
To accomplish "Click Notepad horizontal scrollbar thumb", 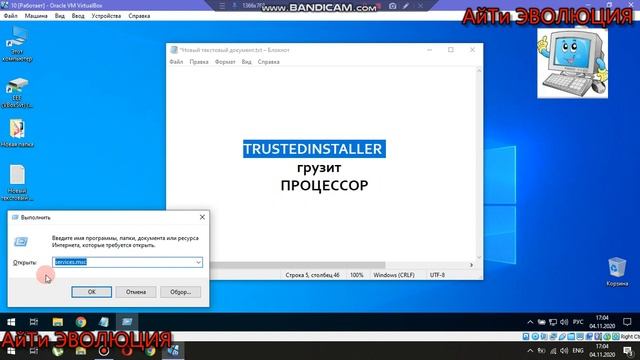I will pos(298,265).
